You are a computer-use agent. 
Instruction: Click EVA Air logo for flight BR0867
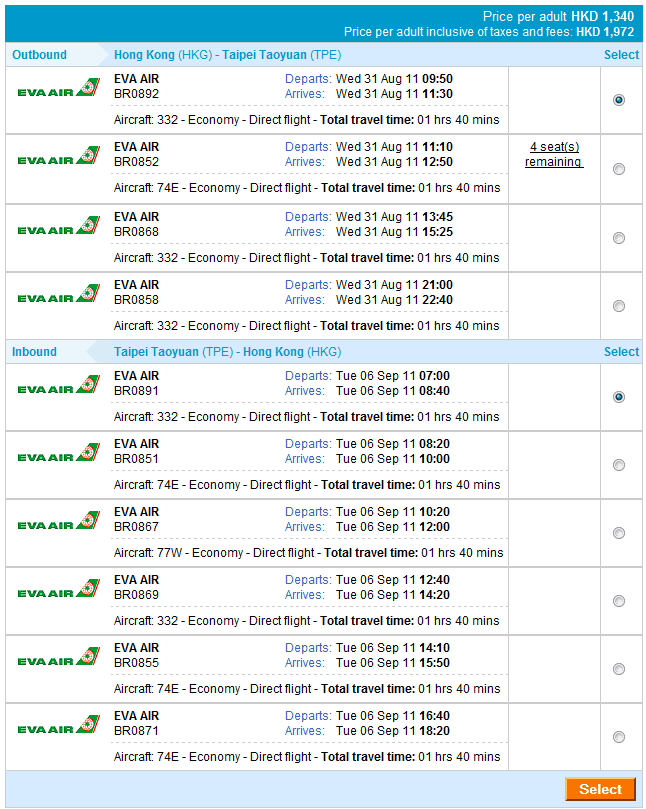(x=59, y=523)
